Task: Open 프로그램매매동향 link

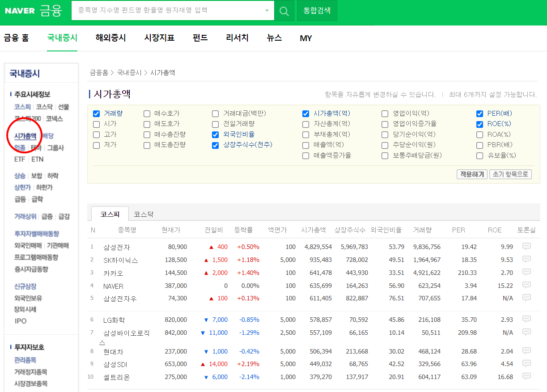Action: pos(36,257)
